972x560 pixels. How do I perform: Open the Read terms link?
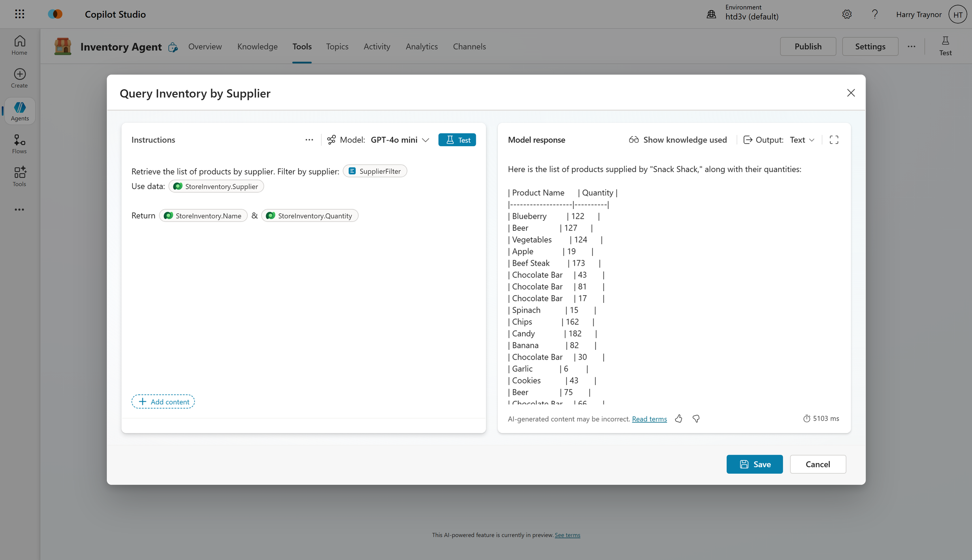tap(649, 419)
